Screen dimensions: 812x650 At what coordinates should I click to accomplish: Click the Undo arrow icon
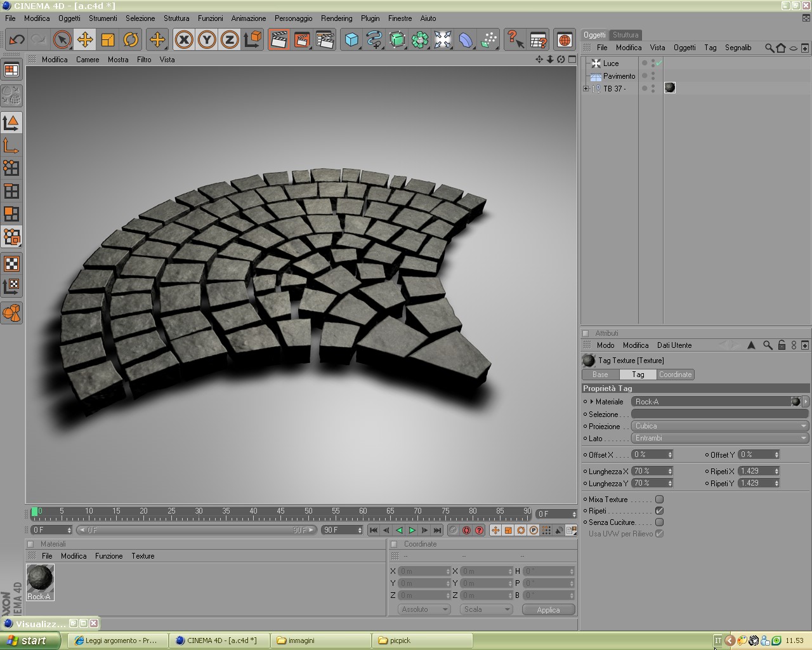pyautogui.click(x=16, y=40)
